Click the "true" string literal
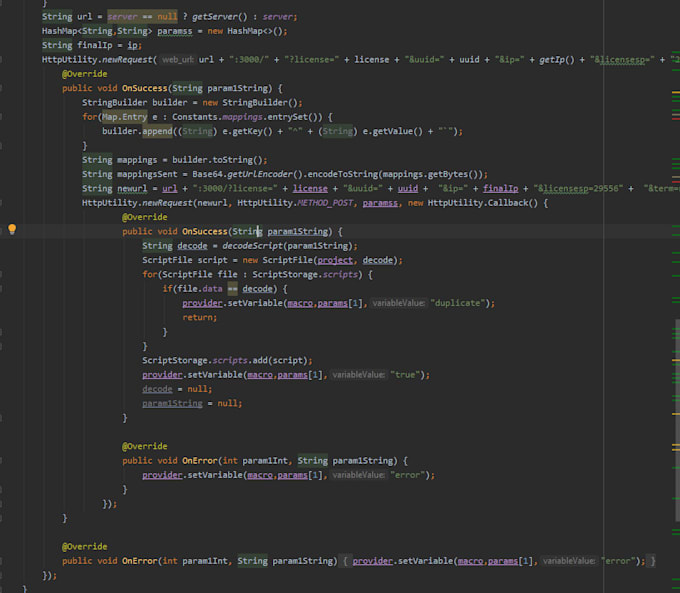 point(405,374)
